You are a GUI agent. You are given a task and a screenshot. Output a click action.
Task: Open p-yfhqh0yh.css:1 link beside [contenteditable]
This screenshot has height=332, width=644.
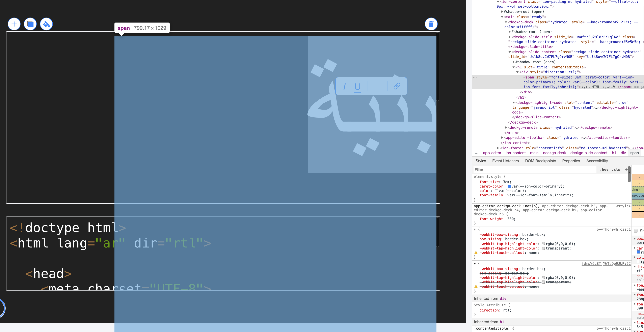[x=614, y=328]
